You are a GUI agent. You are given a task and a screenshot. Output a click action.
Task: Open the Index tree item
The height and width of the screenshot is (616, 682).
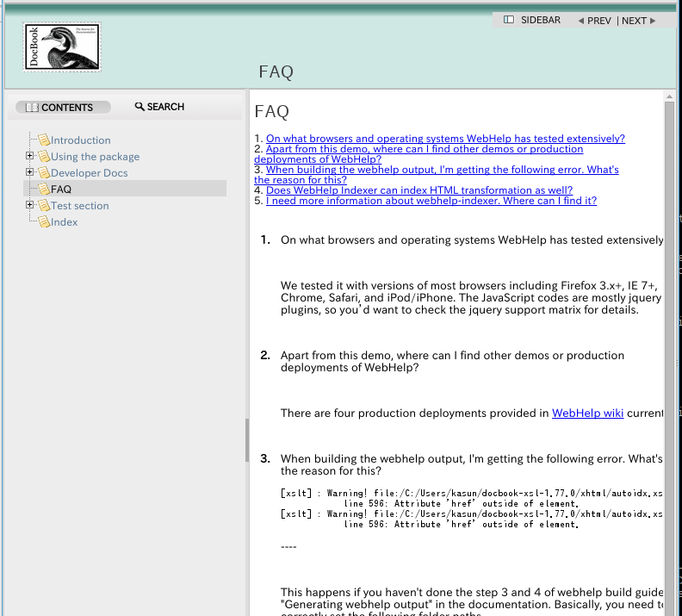pos(64,222)
